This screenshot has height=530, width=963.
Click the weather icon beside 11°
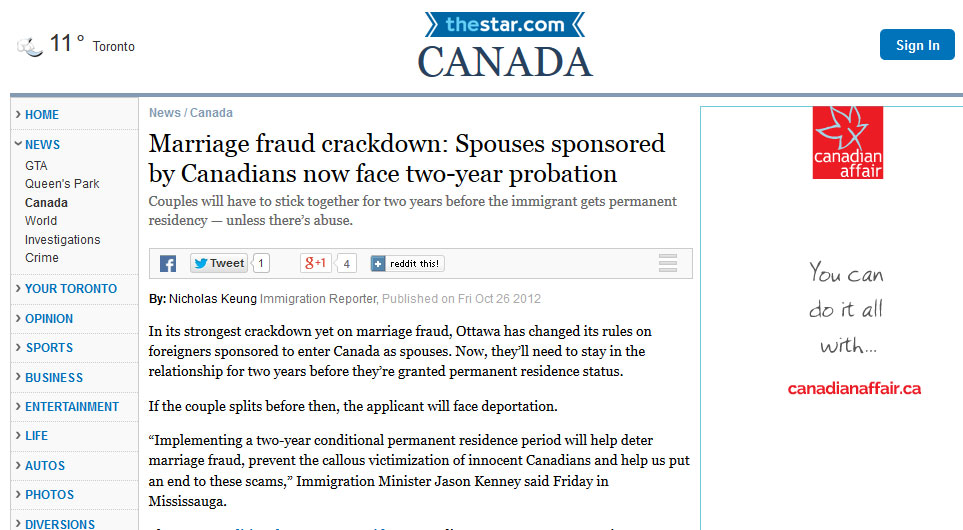[29, 46]
